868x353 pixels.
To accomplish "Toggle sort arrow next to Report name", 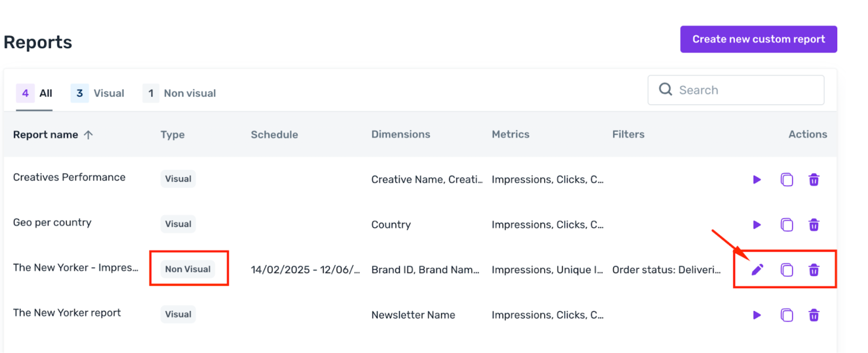I will pyautogui.click(x=88, y=135).
